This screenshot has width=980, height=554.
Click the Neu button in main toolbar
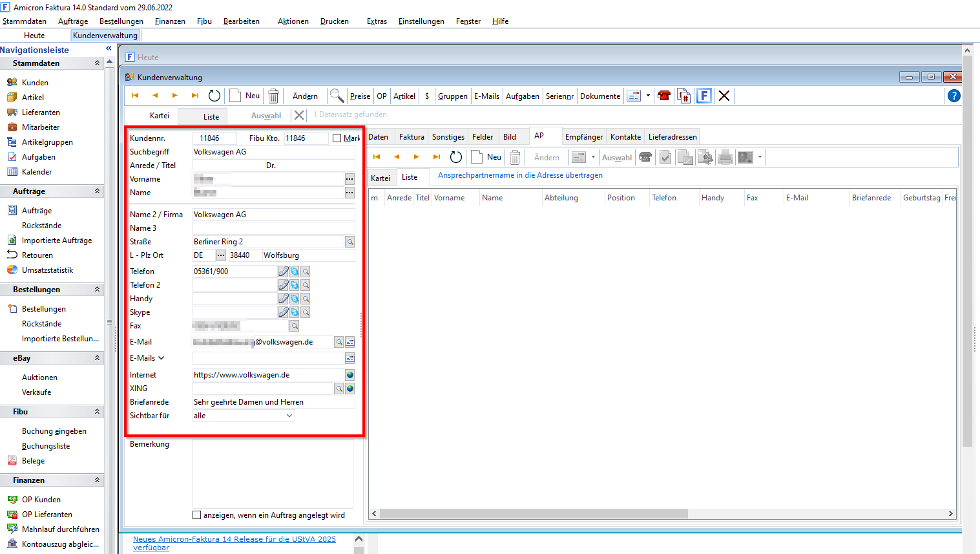[245, 96]
